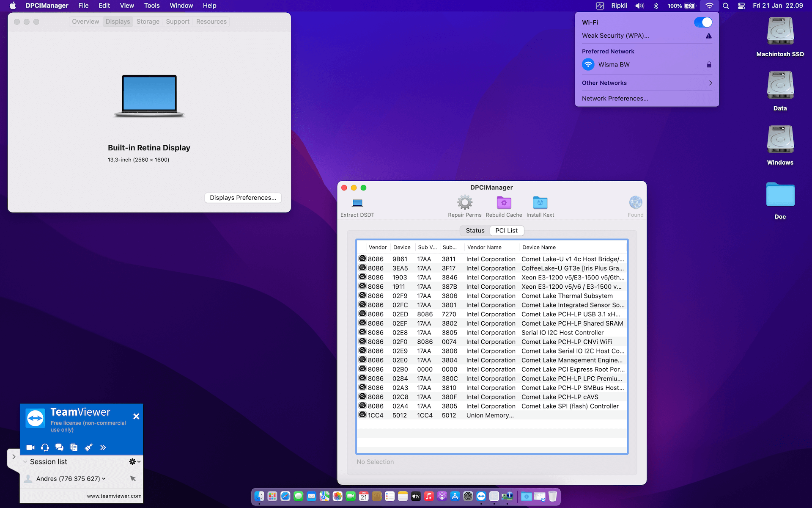
Task: Click the Bluetooth menu bar icon
Action: pyautogui.click(x=656, y=6)
